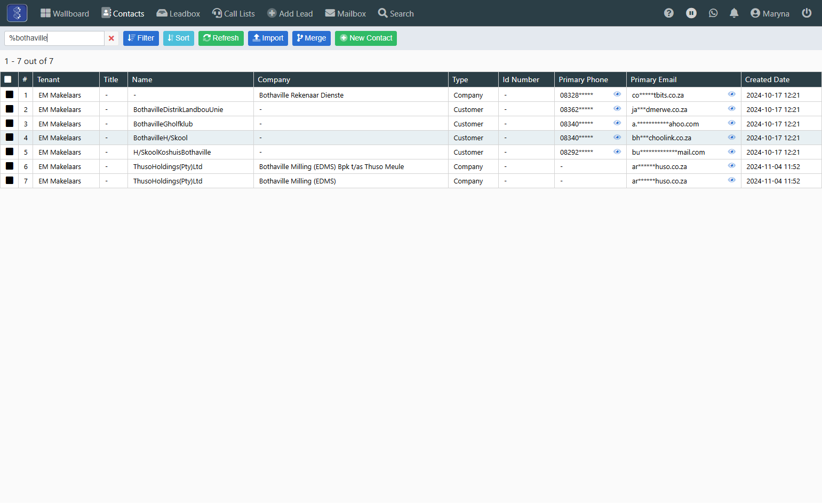Reveal email for Bothaville Rekenaar Dienste
The image size is (822, 504).
731,94
